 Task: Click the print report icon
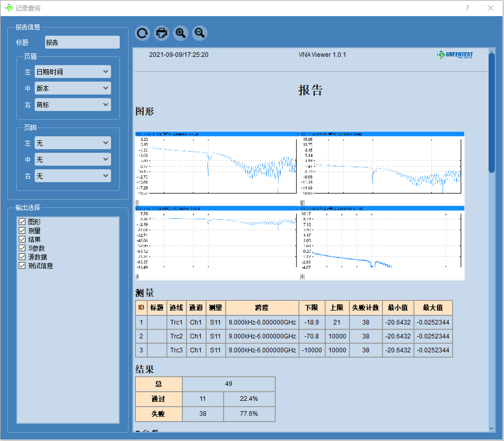point(162,33)
